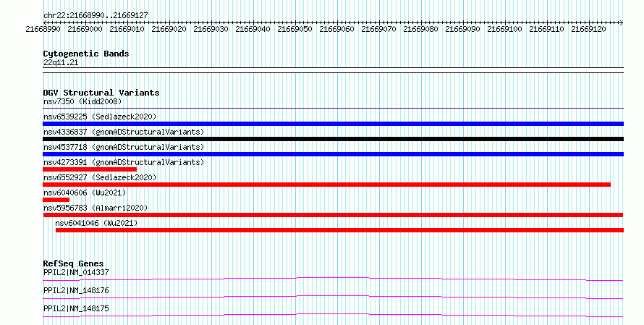Click ruler coordinate 21669070
Viewport: 644px width, 325px height.
[378, 29]
